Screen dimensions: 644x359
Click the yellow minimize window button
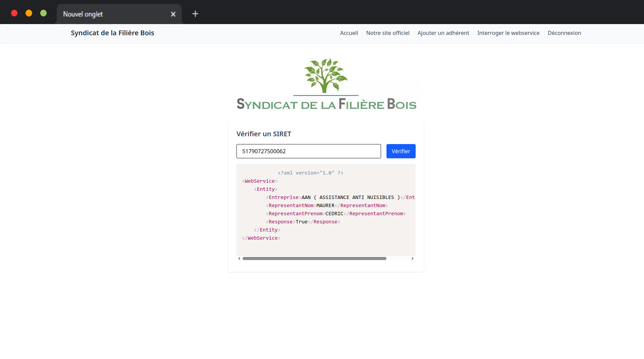pos(29,13)
